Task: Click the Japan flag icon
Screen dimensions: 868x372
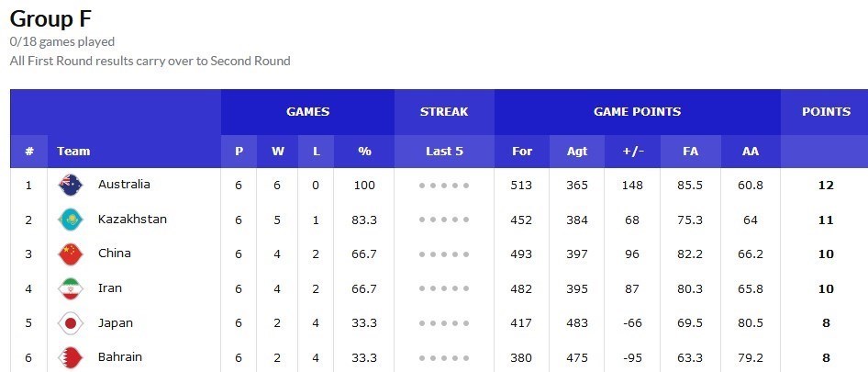Action: [72, 323]
